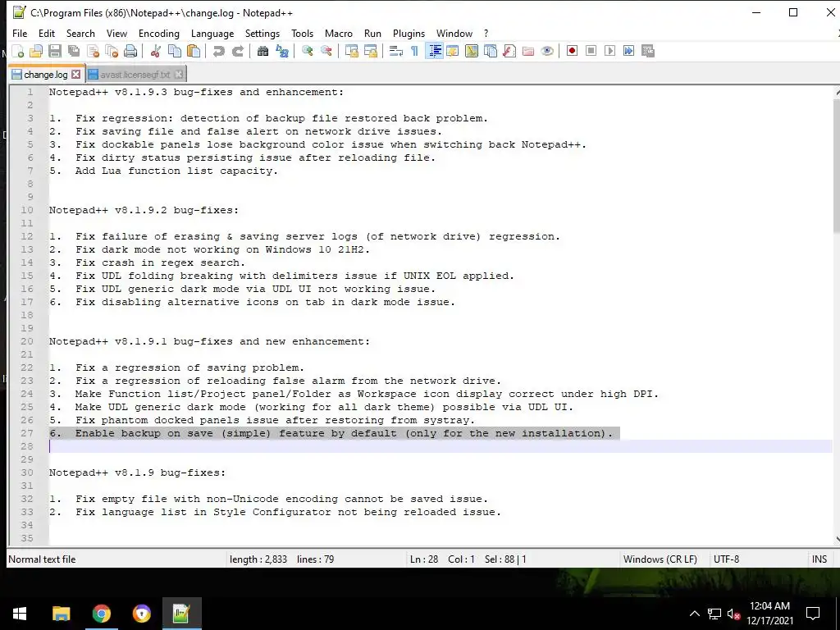This screenshot has height=630, width=840.
Task: Open the Function List panel icon
Action: pyautogui.click(x=509, y=51)
